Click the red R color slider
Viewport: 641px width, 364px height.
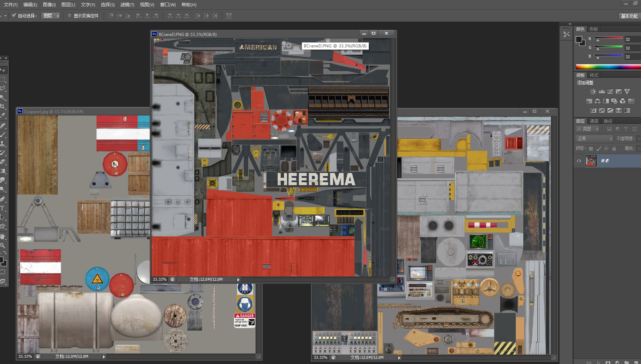608,38
